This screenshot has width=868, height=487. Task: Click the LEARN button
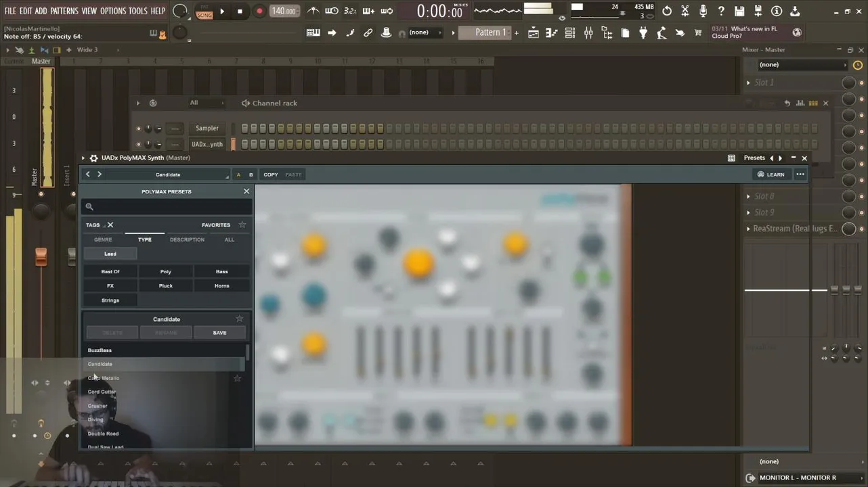[771, 175]
